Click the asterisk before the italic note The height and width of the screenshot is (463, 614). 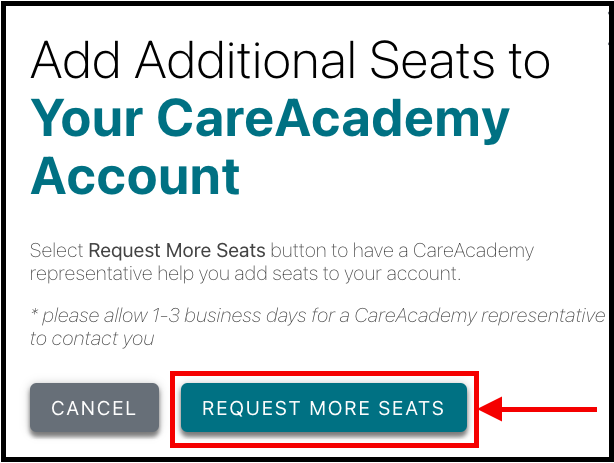tap(34, 316)
